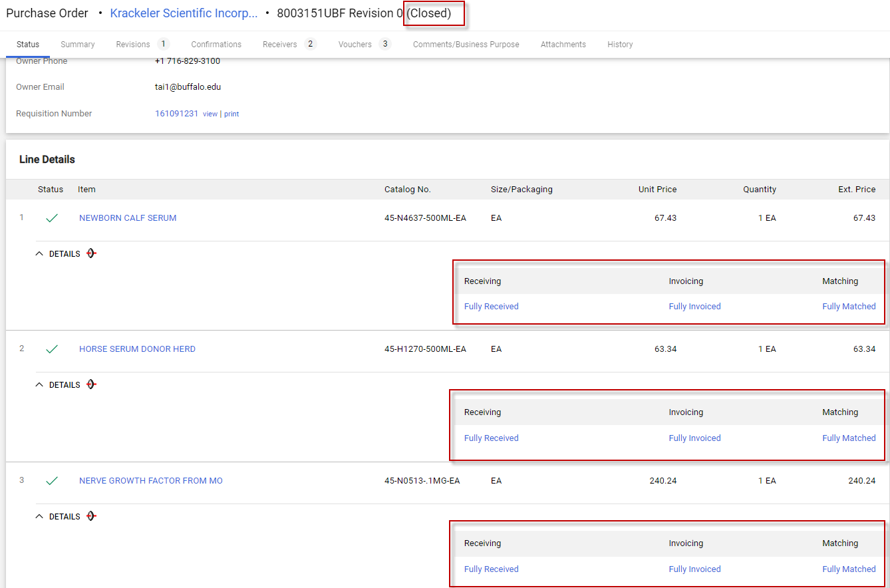Open the Receivers tab
Screen dimensions: 890x588
point(279,45)
